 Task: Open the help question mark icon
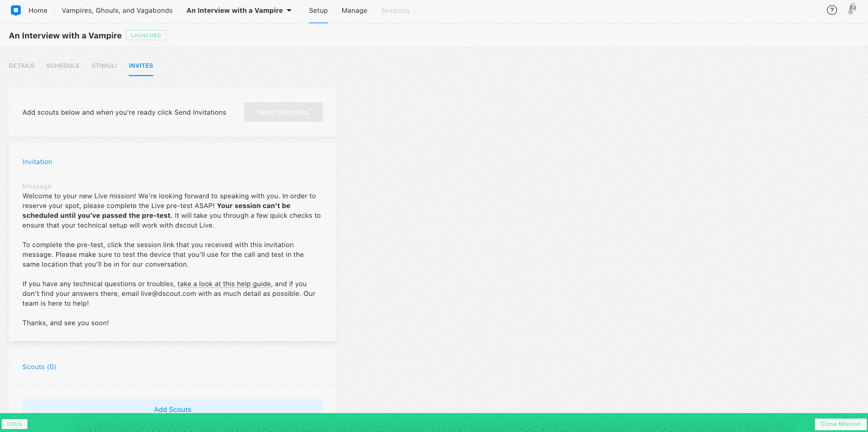pos(831,10)
